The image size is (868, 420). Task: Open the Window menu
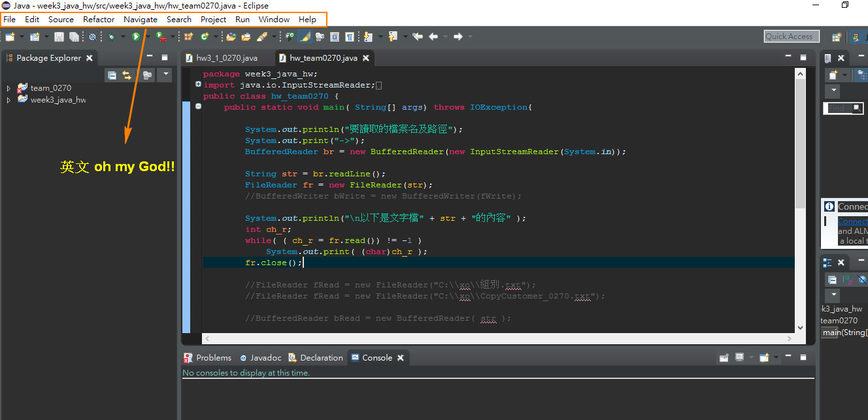[274, 20]
